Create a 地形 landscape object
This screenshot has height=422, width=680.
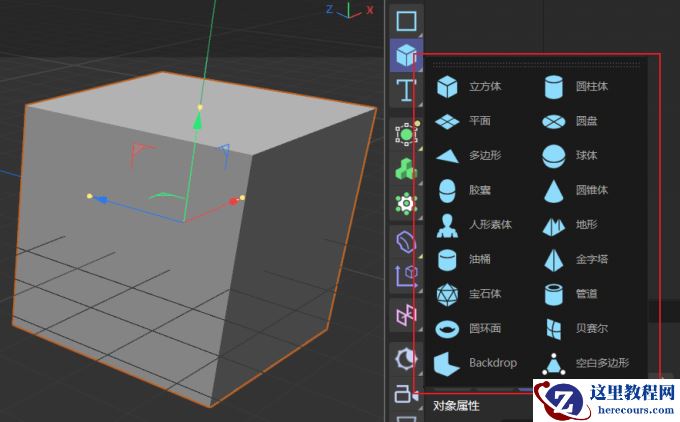[570, 225]
